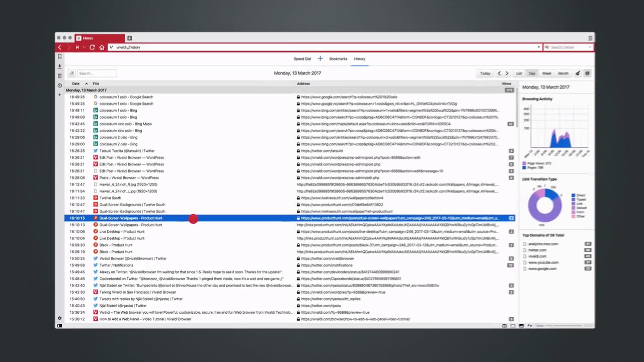Jump to Today in history
Viewport: 644px width, 362px height.
(485, 73)
